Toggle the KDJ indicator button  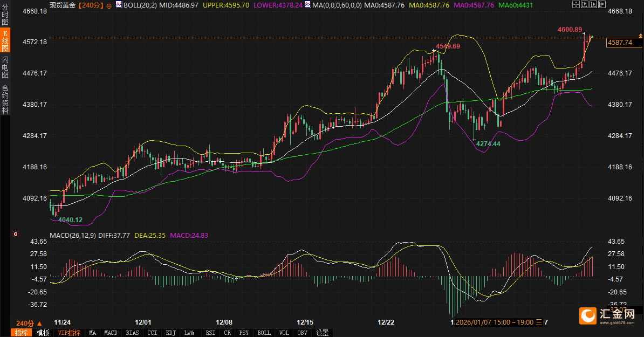click(170, 333)
